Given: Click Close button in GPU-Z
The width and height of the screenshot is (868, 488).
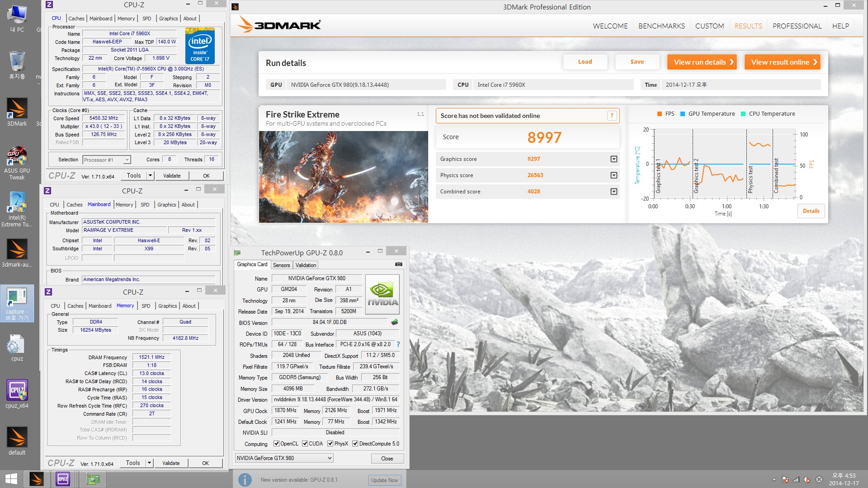Looking at the screenshot, I should [387, 459].
